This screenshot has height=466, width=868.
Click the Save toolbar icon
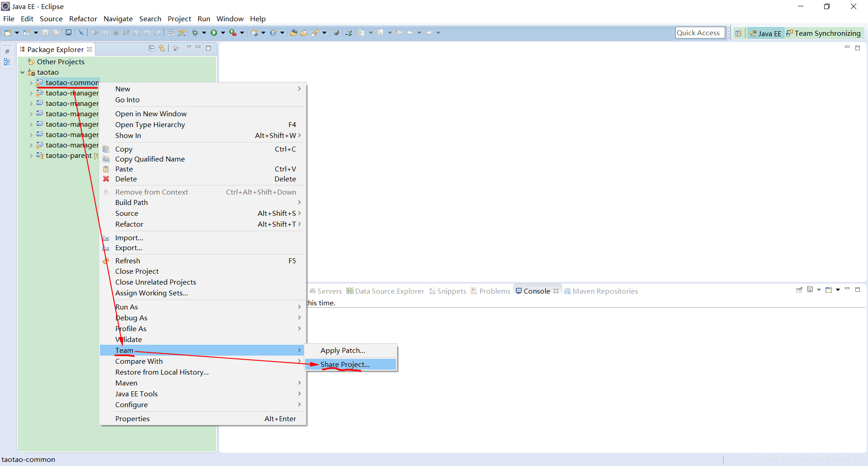(45, 33)
